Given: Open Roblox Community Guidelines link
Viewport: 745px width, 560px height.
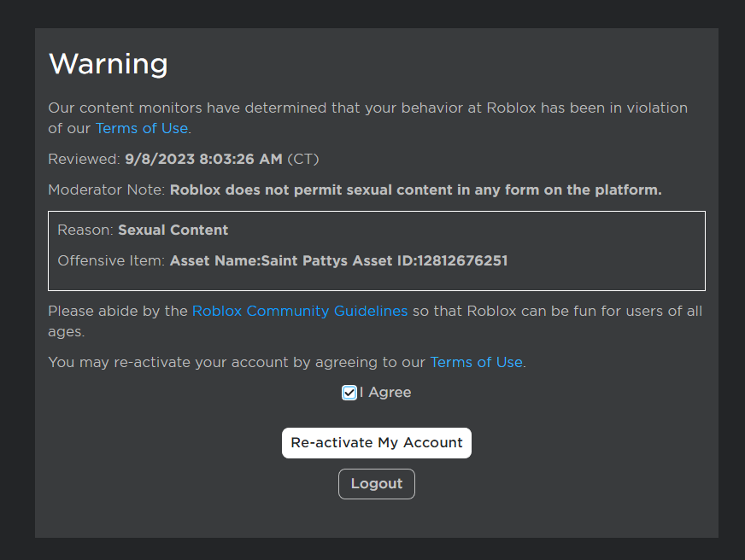Looking at the screenshot, I should point(300,311).
